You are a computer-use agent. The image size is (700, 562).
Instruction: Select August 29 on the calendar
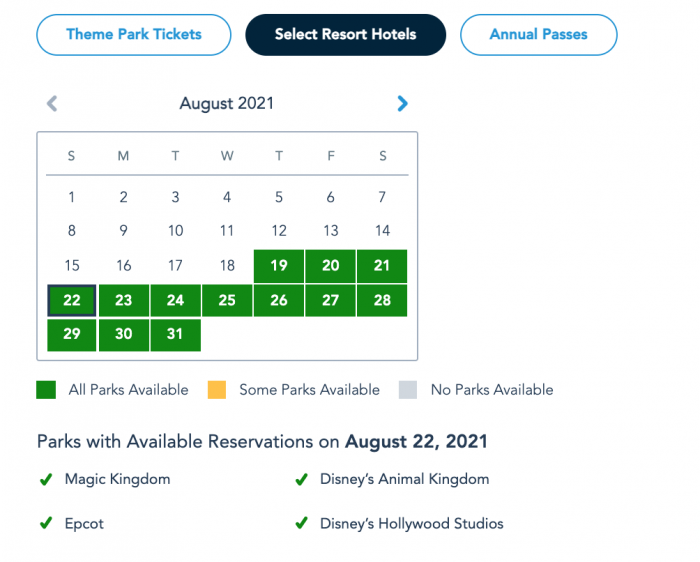72,335
